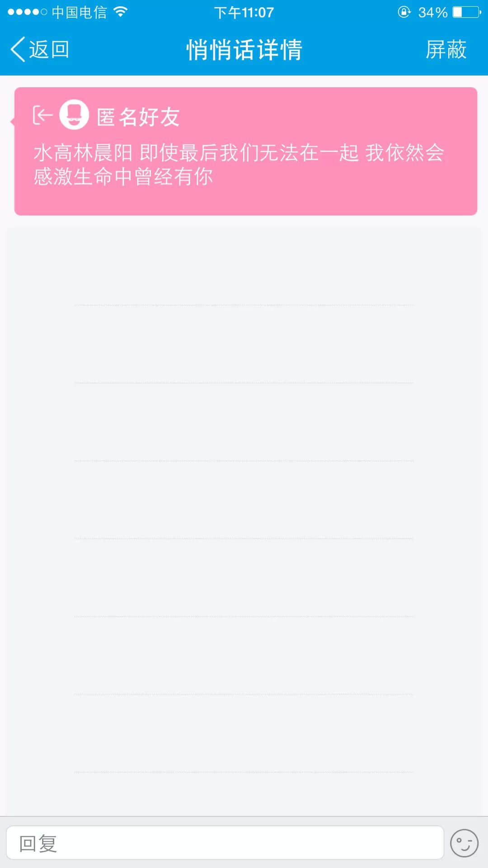488x868 pixels.
Task: Tap the incoming message arrow icon
Action: [42, 115]
